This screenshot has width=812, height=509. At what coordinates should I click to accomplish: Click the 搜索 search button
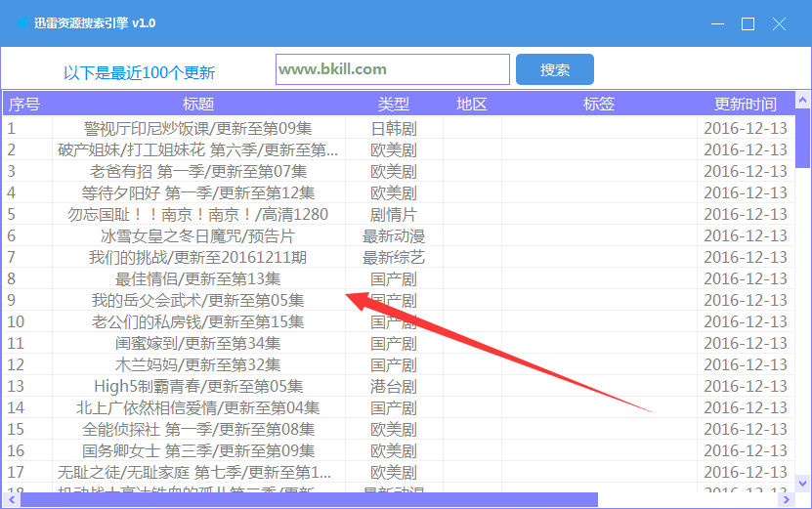tap(555, 69)
